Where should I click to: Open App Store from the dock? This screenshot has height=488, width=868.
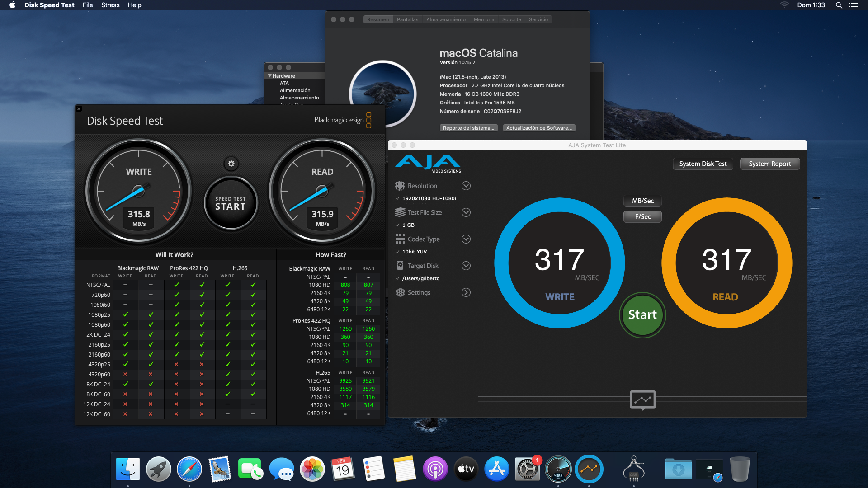tap(496, 469)
